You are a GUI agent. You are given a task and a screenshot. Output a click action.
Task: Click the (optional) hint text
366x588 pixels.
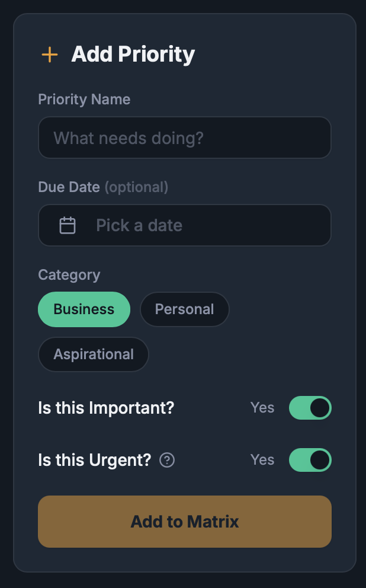136,187
